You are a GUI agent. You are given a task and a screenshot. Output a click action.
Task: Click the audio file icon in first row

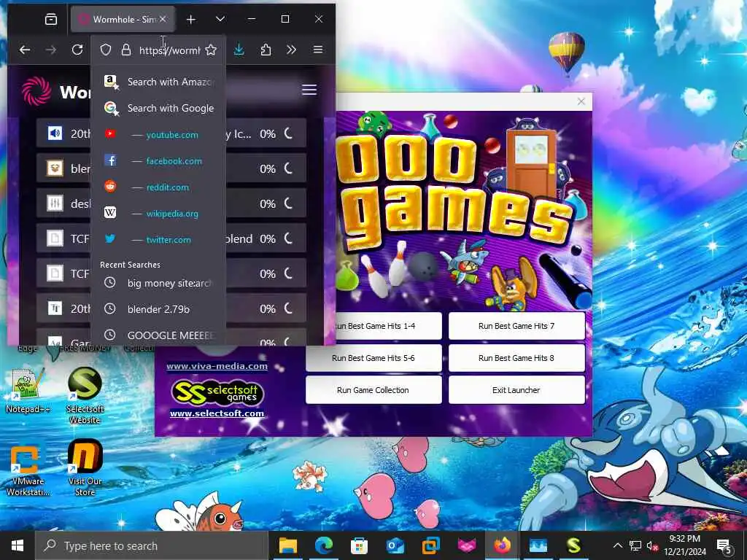(x=55, y=133)
